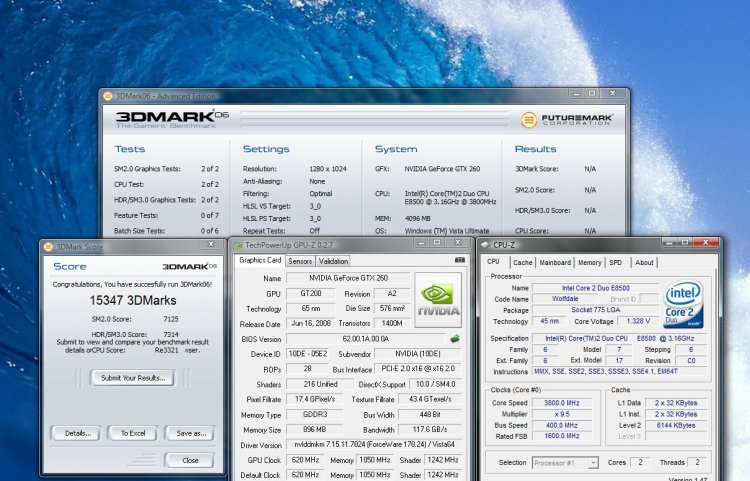750x481 pixels.
Task: Click the Futuremark logo in 3DMark06 window
Action: pyautogui.click(x=567, y=119)
